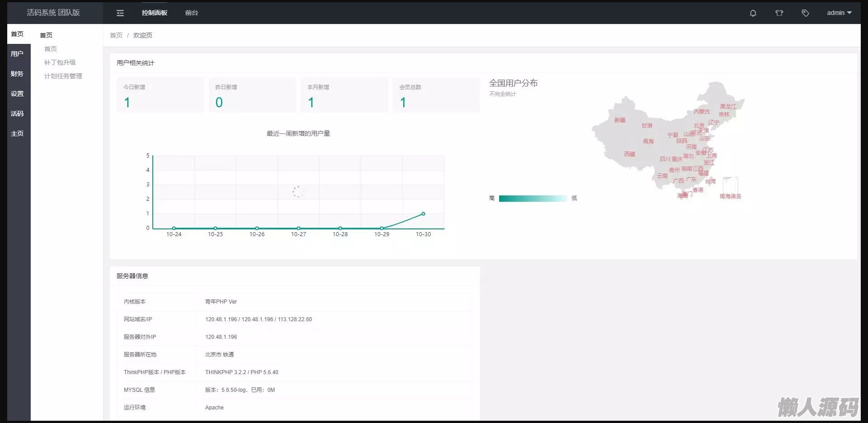This screenshot has height=423, width=868.
Task: Open 补丁包升级 submenu item
Action: (x=60, y=62)
